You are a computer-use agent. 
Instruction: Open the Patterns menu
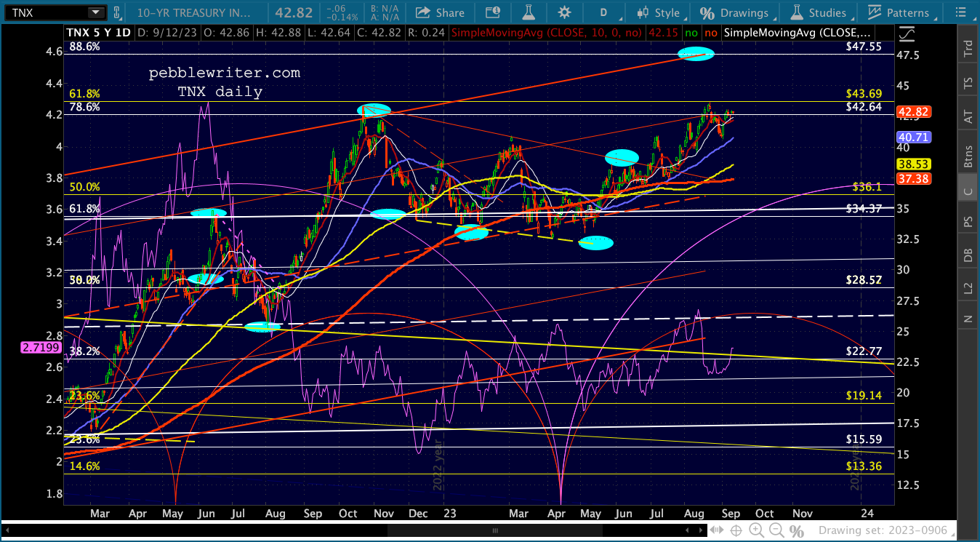coord(899,12)
